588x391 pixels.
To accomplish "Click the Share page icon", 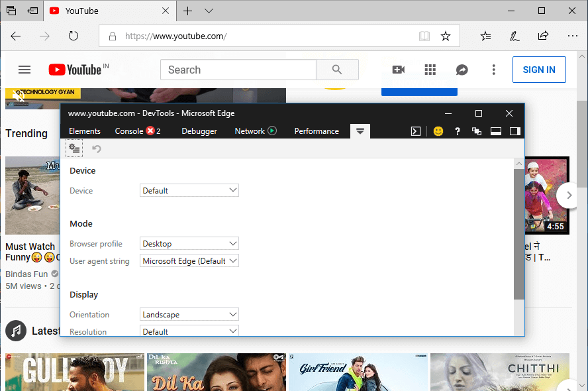I will click(544, 36).
